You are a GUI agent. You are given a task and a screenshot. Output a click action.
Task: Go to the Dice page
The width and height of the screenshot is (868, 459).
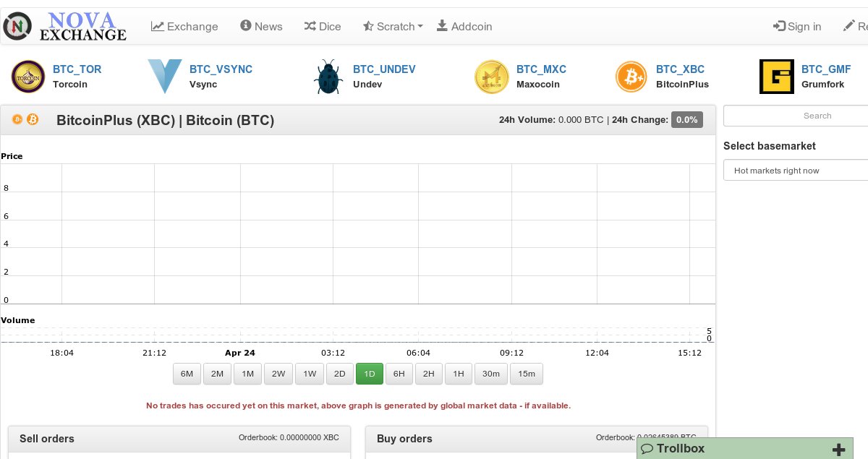pos(323,26)
